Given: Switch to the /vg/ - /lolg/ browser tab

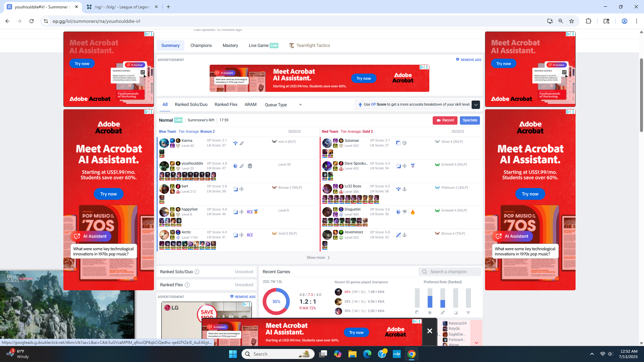Looking at the screenshot, I should point(122,7).
